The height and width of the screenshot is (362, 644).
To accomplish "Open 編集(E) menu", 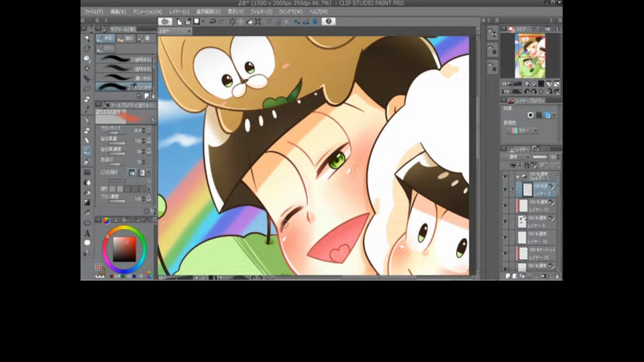I will (118, 11).
